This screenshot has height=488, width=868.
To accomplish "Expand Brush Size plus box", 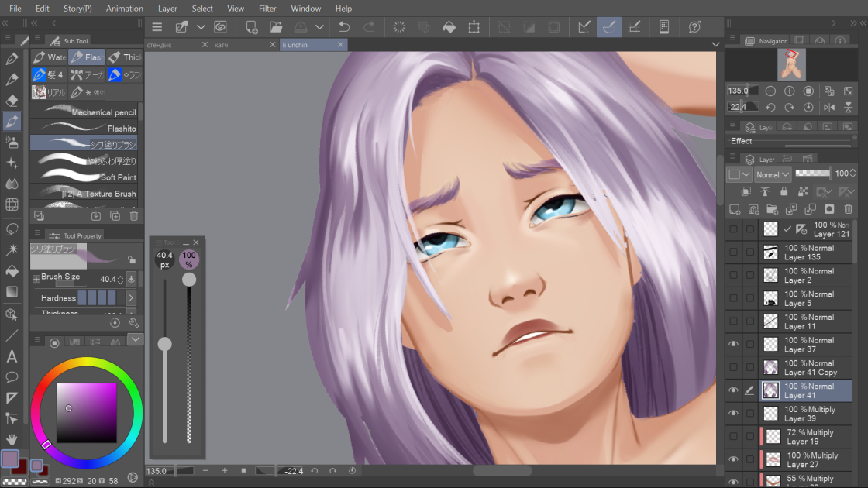I will pyautogui.click(x=36, y=279).
